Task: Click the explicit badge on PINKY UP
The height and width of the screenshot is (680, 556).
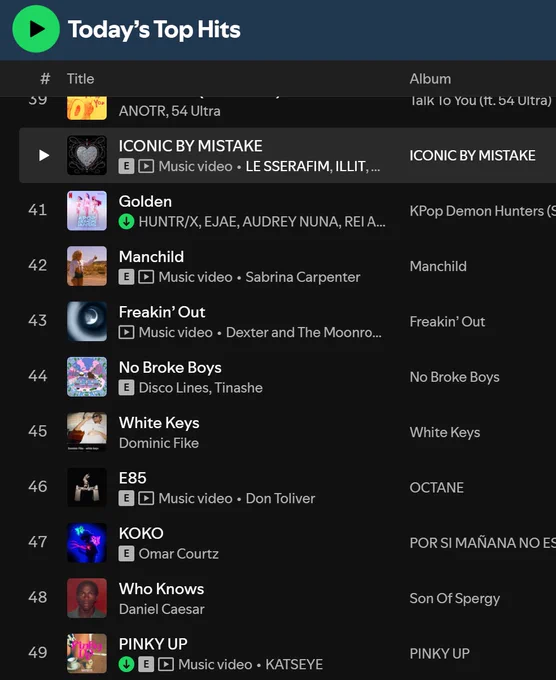Action: pyautogui.click(x=146, y=664)
